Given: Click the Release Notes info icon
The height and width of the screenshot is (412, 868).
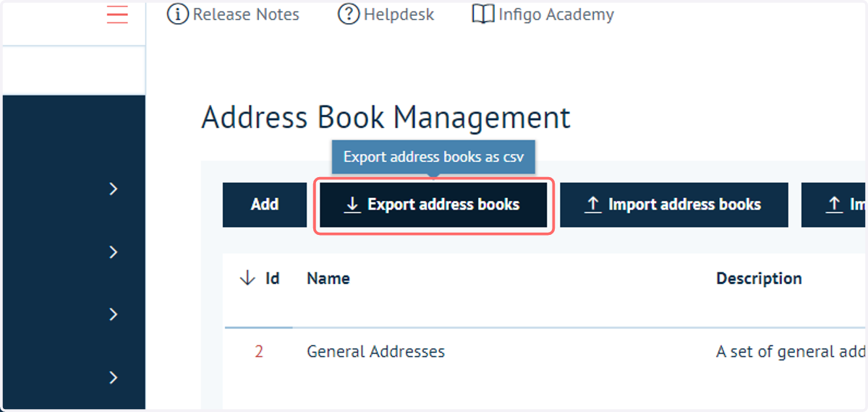Looking at the screenshot, I should (x=178, y=14).
